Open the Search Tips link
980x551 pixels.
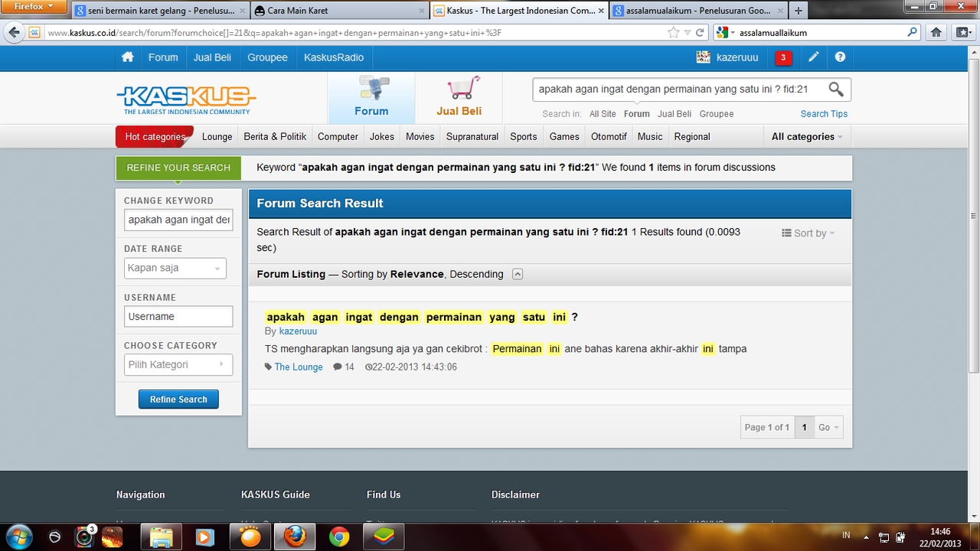click(824, 114)
